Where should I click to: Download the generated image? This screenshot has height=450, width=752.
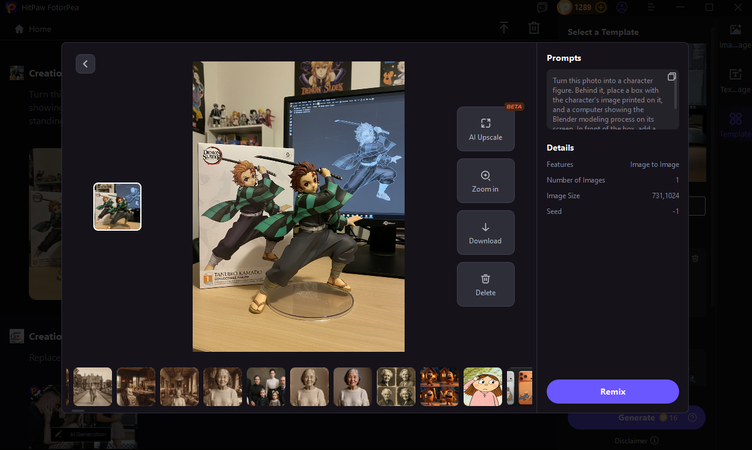pos(485,233)
